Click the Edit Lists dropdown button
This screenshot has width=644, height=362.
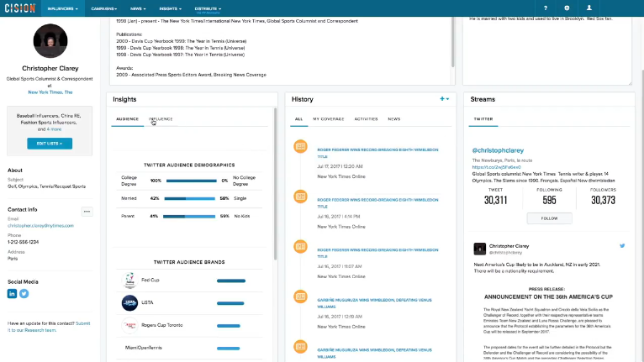[50, 144]
